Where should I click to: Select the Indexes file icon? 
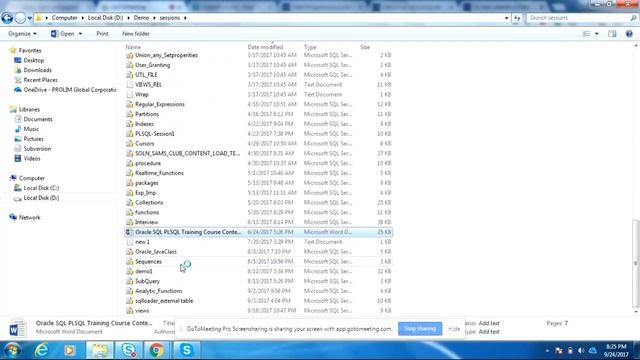point(129,124)
